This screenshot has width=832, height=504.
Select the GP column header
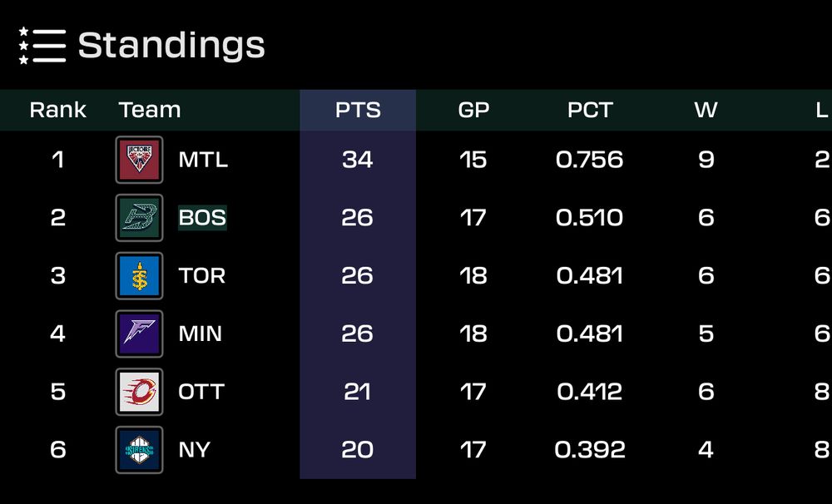[x=473, y=109]
